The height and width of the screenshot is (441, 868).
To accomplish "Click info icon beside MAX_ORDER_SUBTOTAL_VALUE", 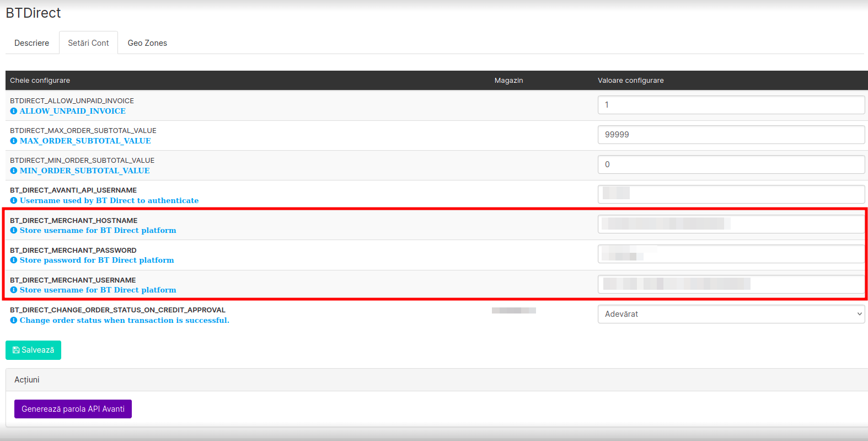I will pos(14,141).
